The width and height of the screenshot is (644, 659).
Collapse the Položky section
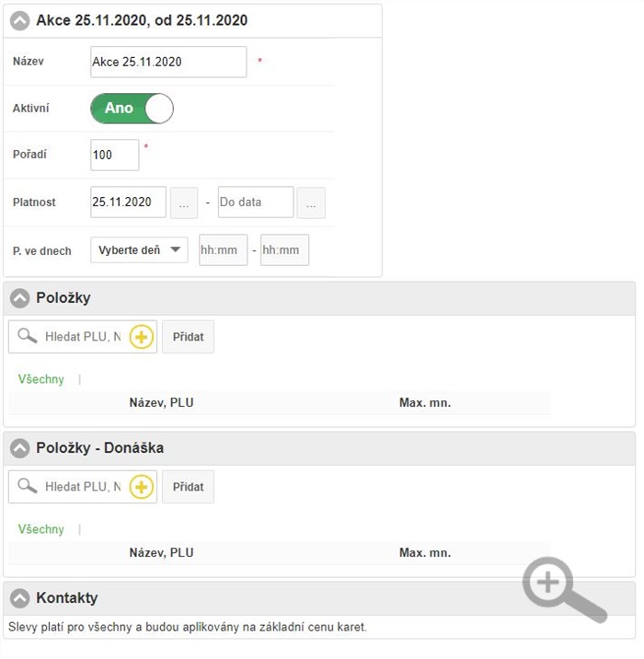click(20, 298)
